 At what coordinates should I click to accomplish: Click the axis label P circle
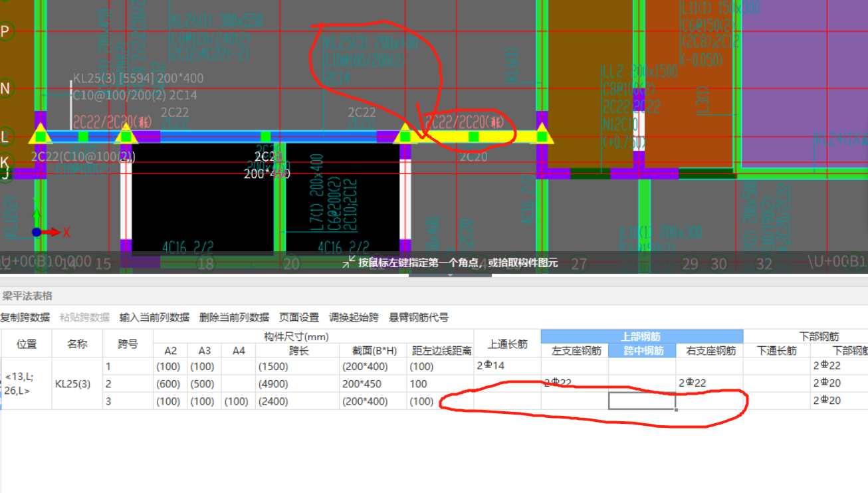6,31
